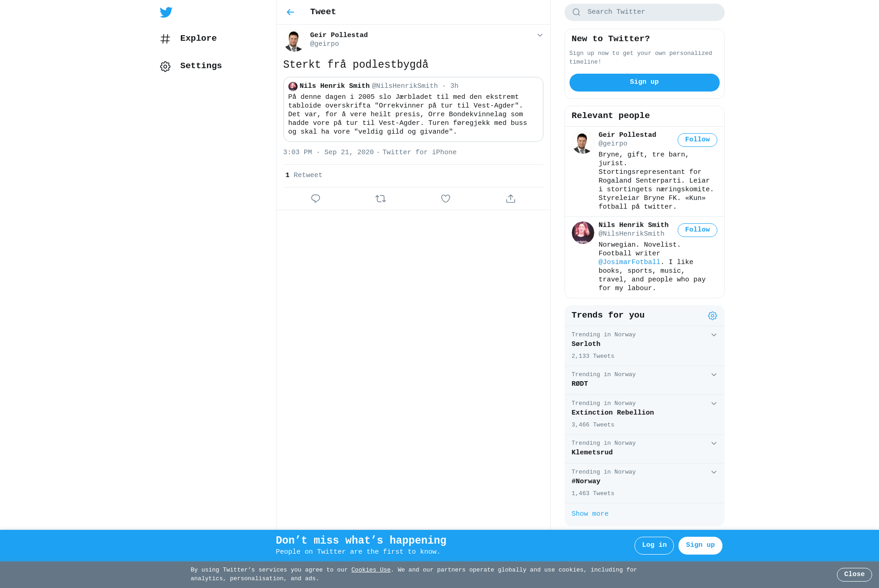The width and height of the screenshot is (879, 588).
Task: Click the Log in button
Action: pos(654,545)
